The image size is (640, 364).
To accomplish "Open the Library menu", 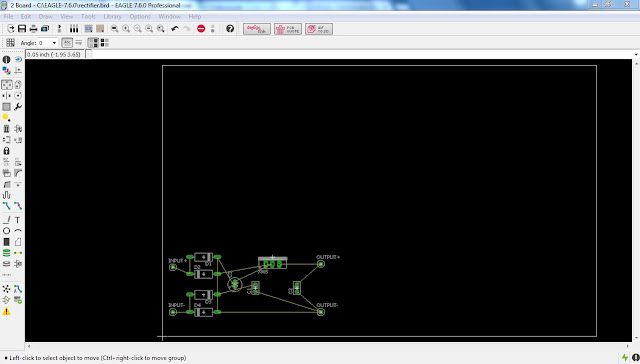I will pyautogui.click(x=112, y=16).
